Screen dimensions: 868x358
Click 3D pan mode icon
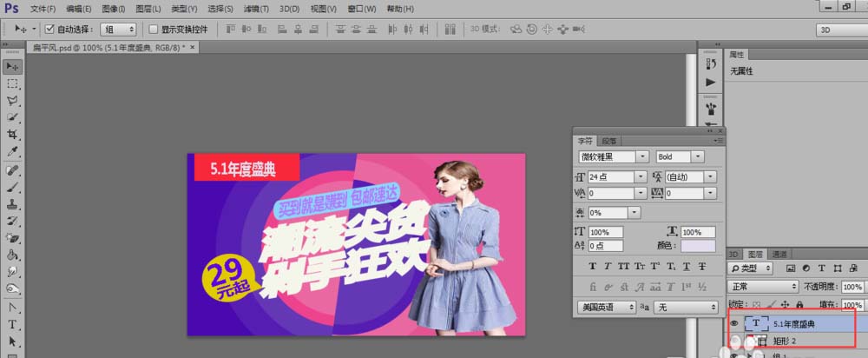click(x=548, y=29)
